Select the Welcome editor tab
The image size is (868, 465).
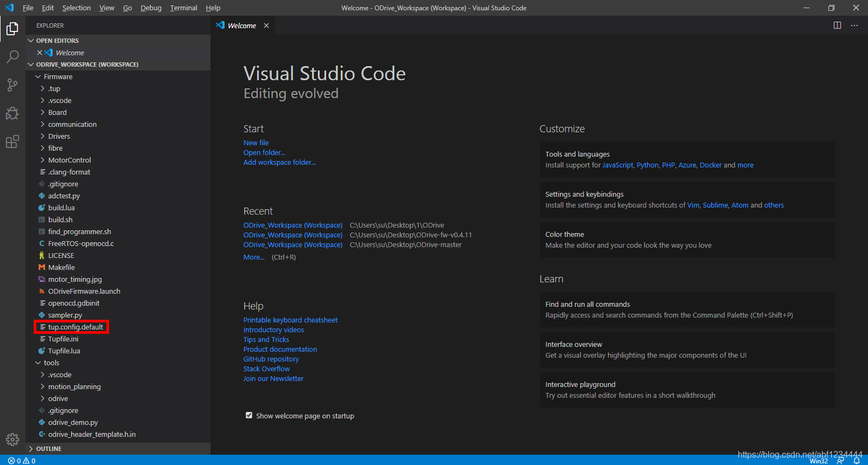242,25
